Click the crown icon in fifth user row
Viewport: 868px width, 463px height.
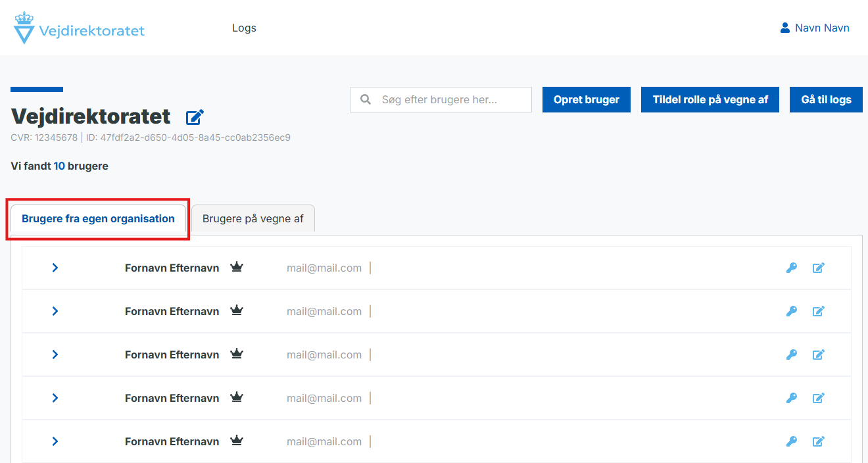(237, 441)
